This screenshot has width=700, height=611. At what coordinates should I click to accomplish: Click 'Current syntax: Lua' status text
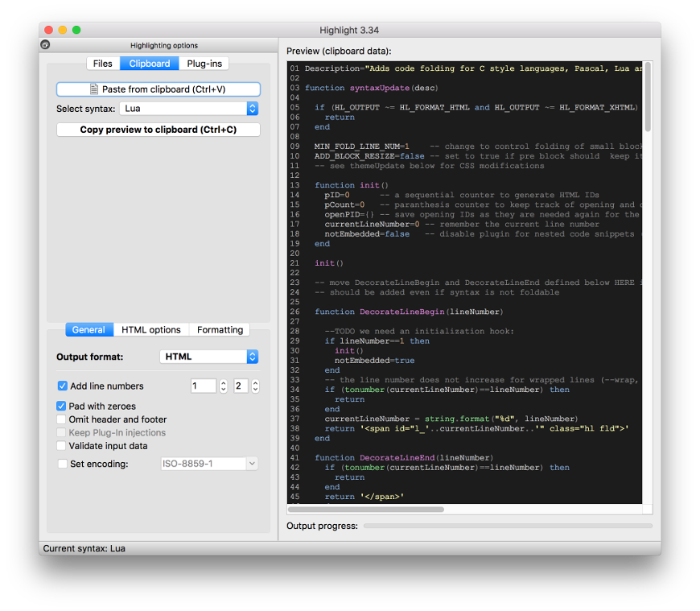coord(84,548)
